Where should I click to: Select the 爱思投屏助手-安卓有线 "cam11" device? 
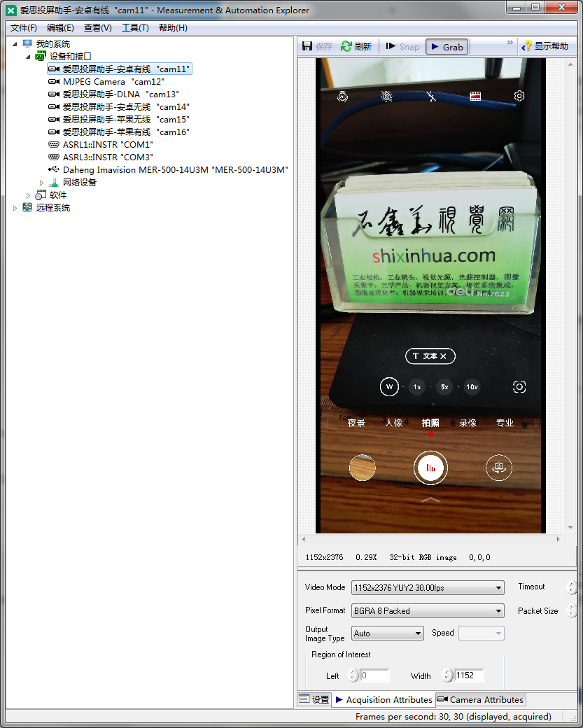[x=120, y=69]
